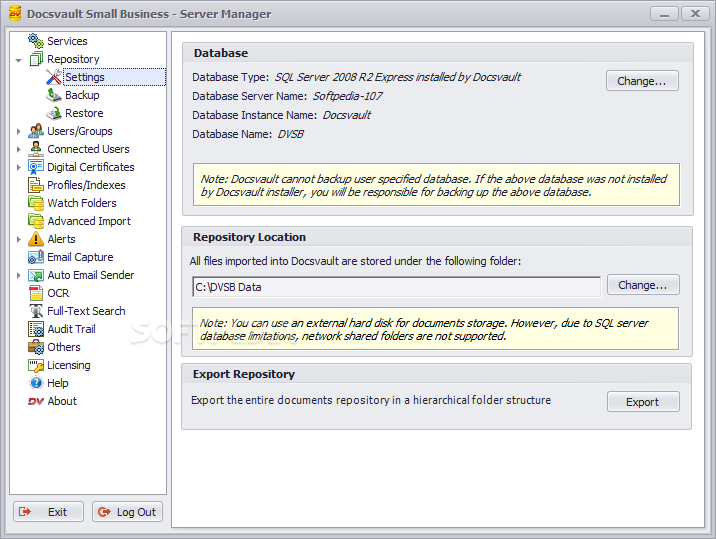Click the Users/Groups people icon
The height and width of the screenshot is (539, 716).
pyautogui.click(x=36, y=131)
